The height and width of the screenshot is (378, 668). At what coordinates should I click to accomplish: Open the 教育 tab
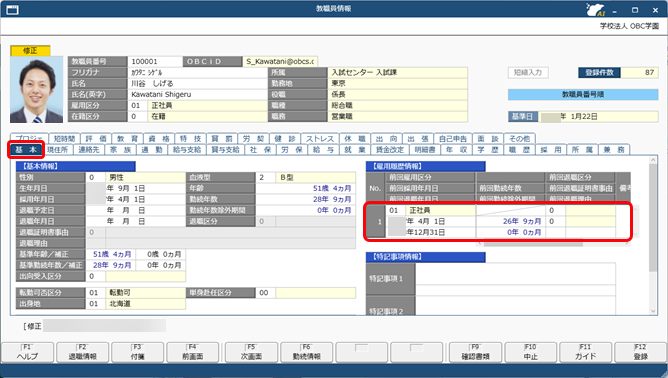coord(127,139)
